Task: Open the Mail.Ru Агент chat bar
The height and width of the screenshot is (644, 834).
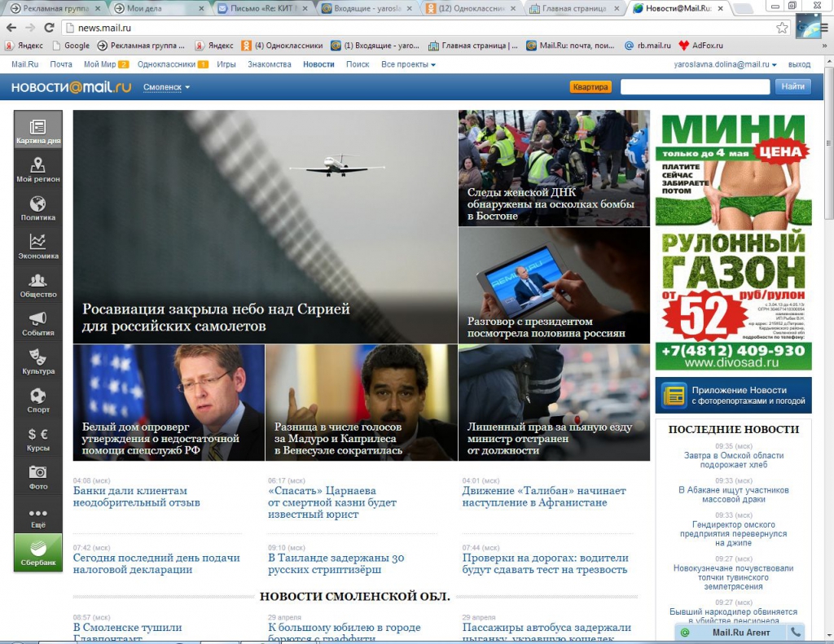Action: 740,633
